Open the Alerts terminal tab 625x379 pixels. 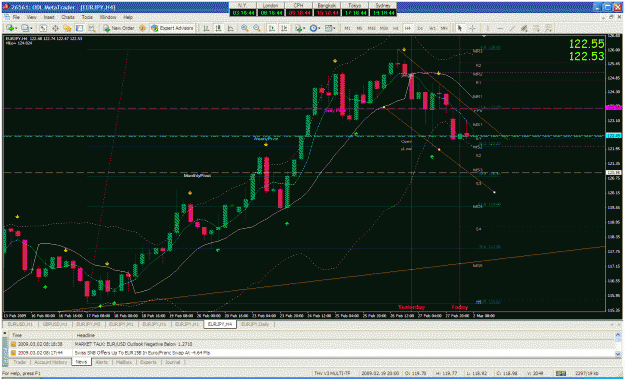(102, 362)
